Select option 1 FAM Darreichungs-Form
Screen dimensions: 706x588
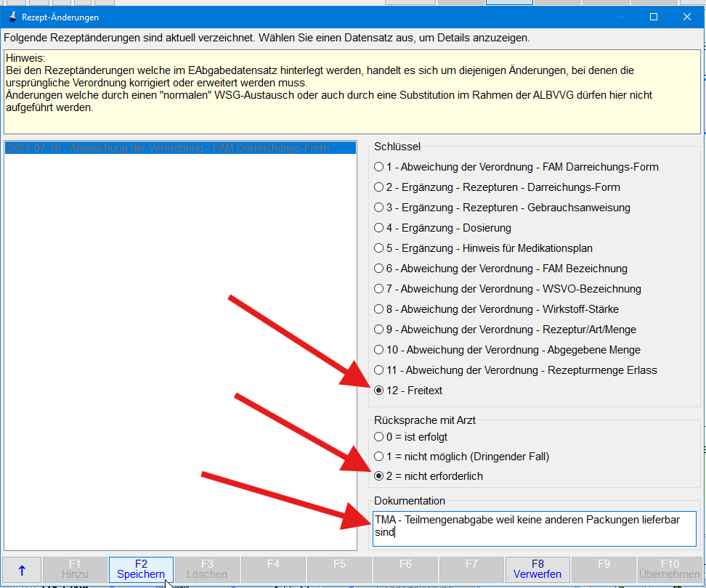[378, 167]
